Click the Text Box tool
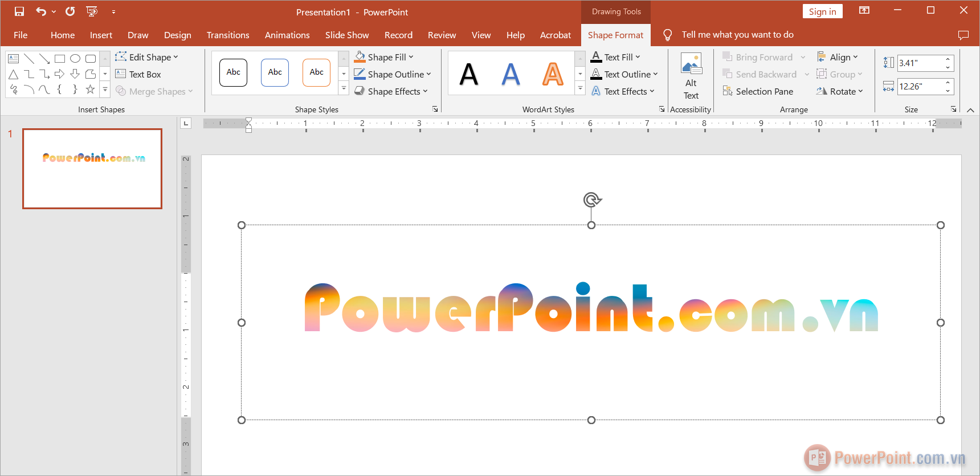This screenshot has height=476, width=980. [138, 74]
